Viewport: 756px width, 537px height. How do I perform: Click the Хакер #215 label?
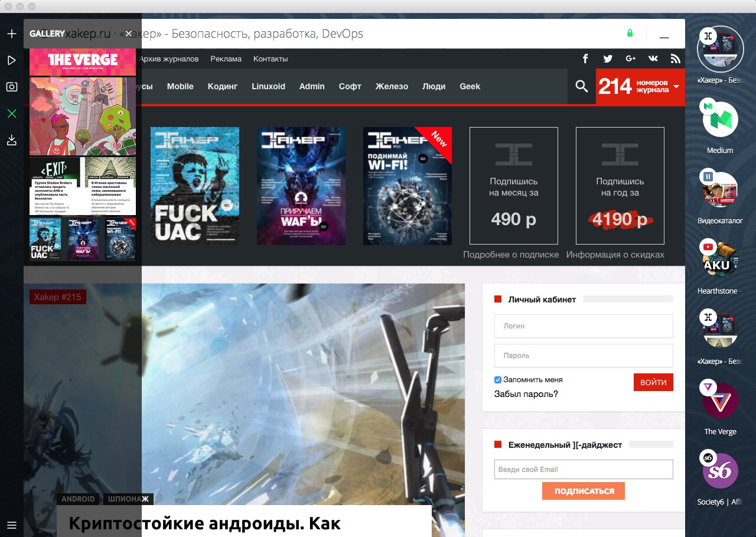58,297
